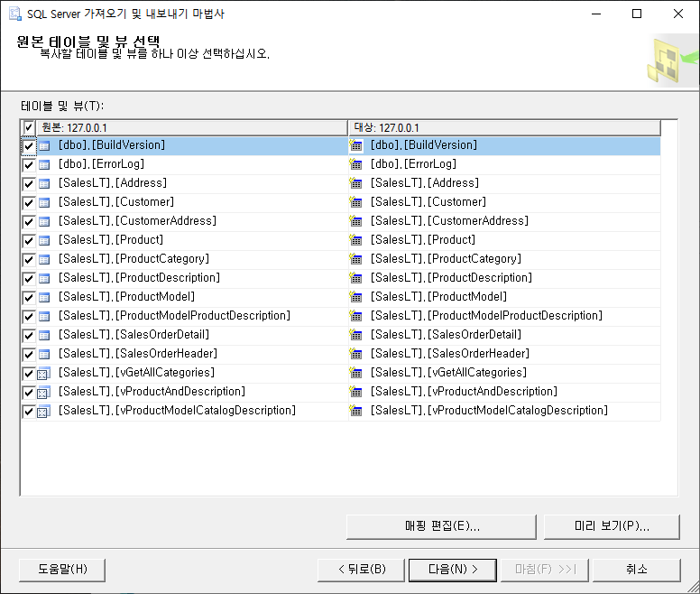Uncheck the [SalesLT].[Address] checkbox

point(29,184)
